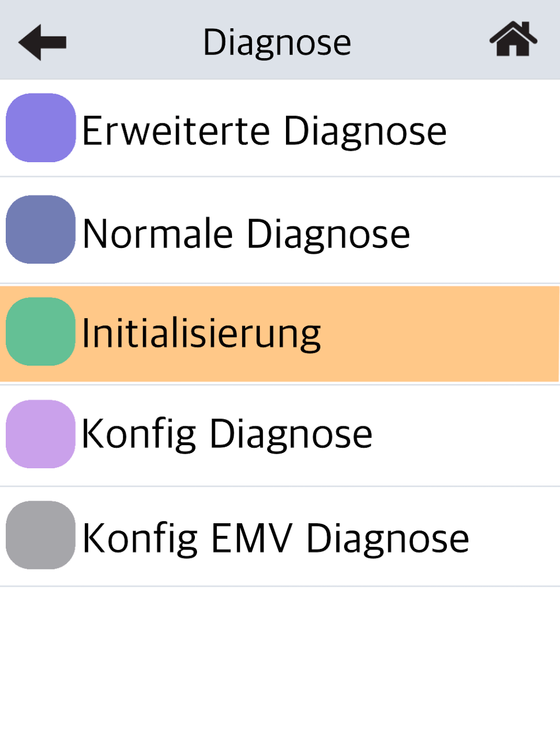
Task: Click the orange highlighted space right of Initialisierung
Action: 440,334
